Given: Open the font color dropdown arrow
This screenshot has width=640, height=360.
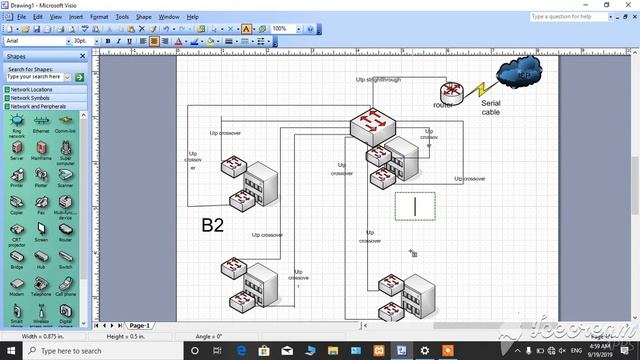Looking at the screenshot, I should (x=186, y=41).
